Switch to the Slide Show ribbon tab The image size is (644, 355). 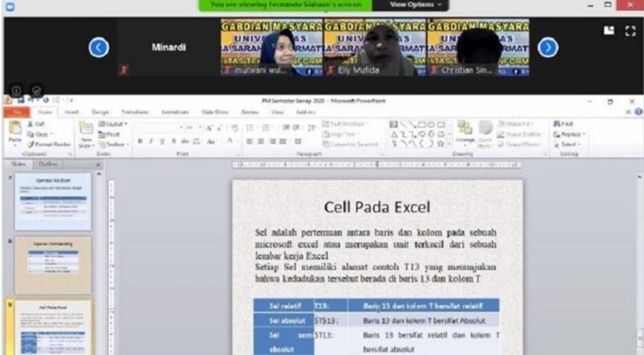(x=215, y=112)
